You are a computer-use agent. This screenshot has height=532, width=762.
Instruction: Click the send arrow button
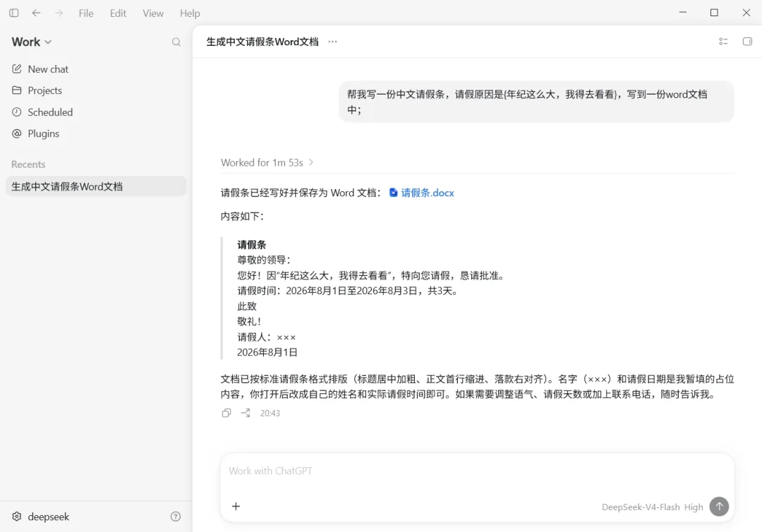tap(719, 507)
